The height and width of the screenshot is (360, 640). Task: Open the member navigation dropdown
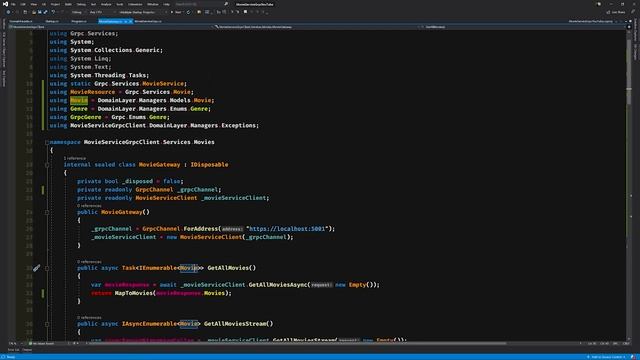(522, 27)
